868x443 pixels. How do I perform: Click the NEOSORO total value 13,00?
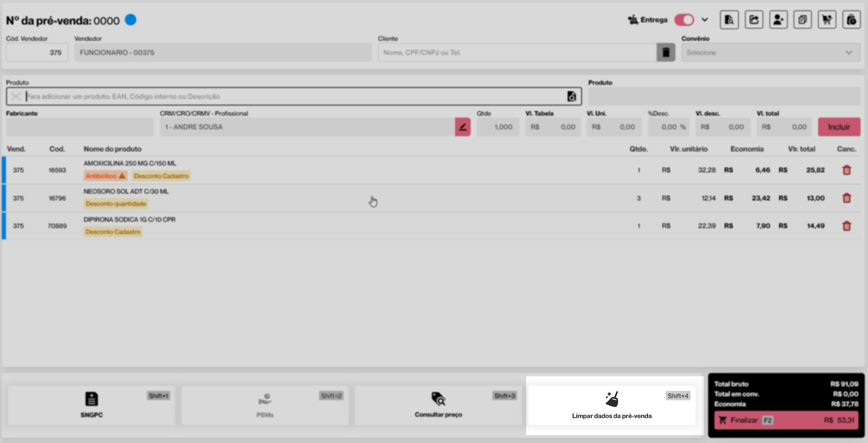(x=816, y=198)
